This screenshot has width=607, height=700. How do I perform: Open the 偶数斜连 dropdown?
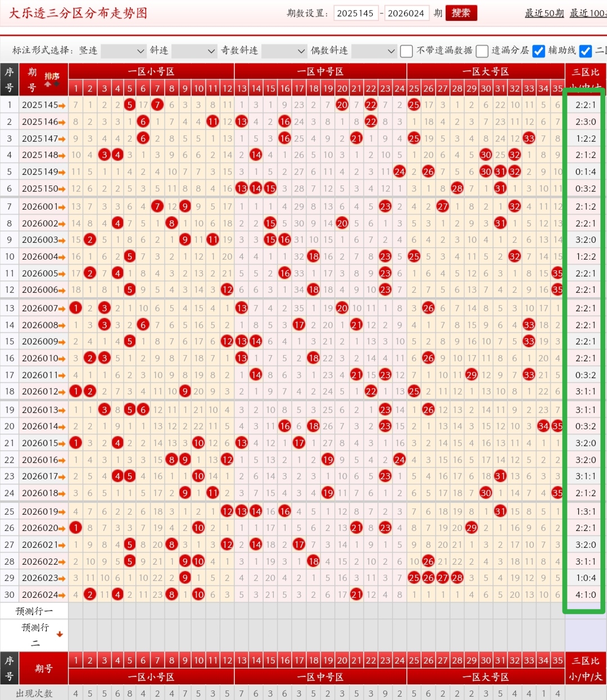point(373,51)
